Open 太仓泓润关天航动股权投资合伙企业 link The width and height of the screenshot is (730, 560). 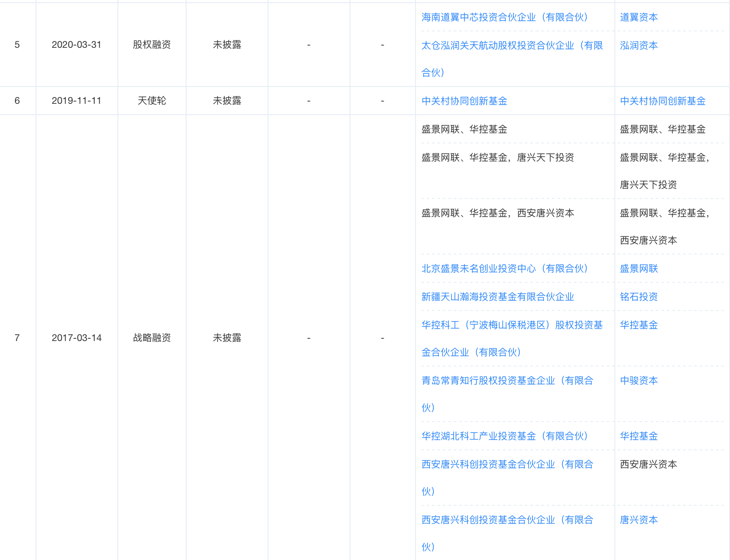512,46
